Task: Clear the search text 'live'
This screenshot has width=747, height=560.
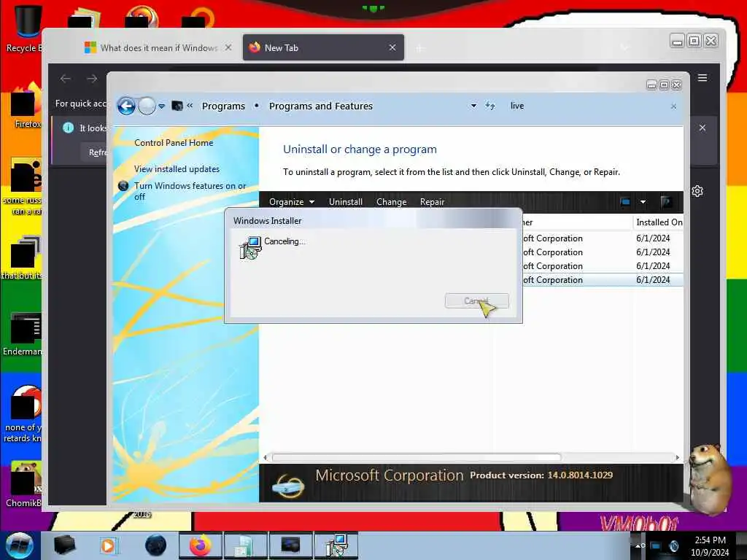Action: point(673,106)
